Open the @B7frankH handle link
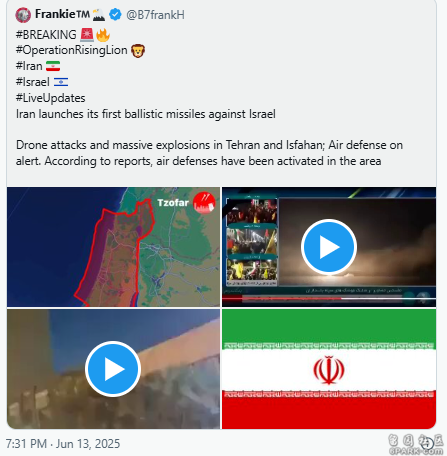The image size is (447, 456). click(x=155, y=15)
